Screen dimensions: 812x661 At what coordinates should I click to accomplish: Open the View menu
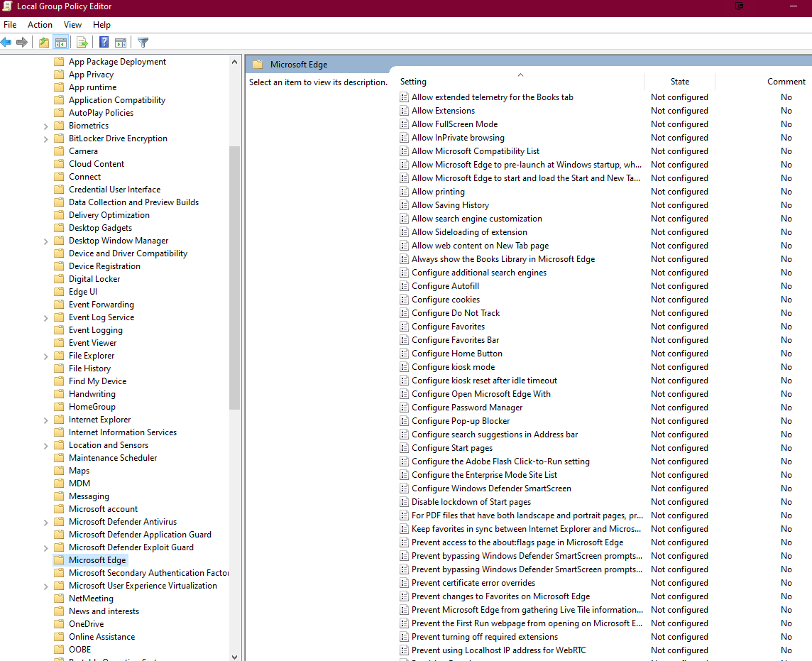(72, 25)
